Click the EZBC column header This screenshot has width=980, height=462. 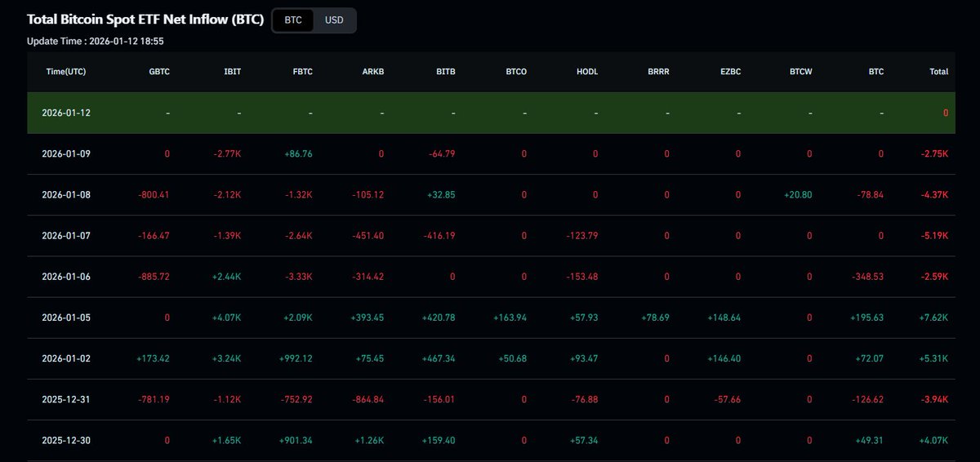(730, 72)
